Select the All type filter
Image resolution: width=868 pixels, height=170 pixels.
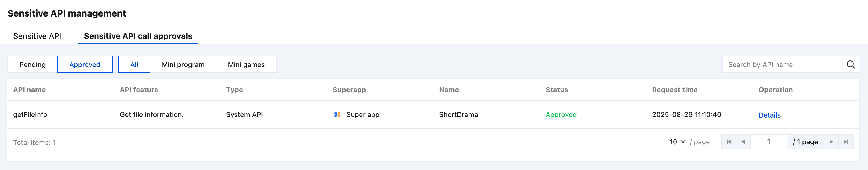click(134, 64)
